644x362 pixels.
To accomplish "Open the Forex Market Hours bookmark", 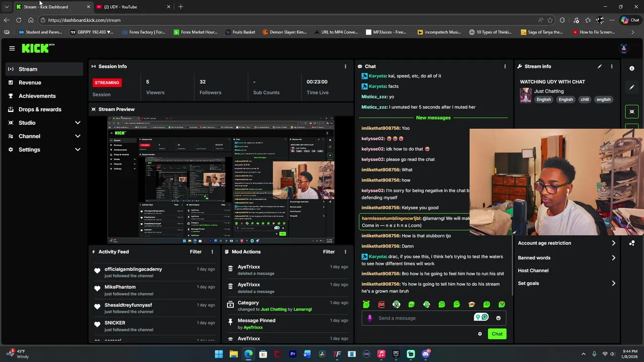I will click(x=195, y=32).
